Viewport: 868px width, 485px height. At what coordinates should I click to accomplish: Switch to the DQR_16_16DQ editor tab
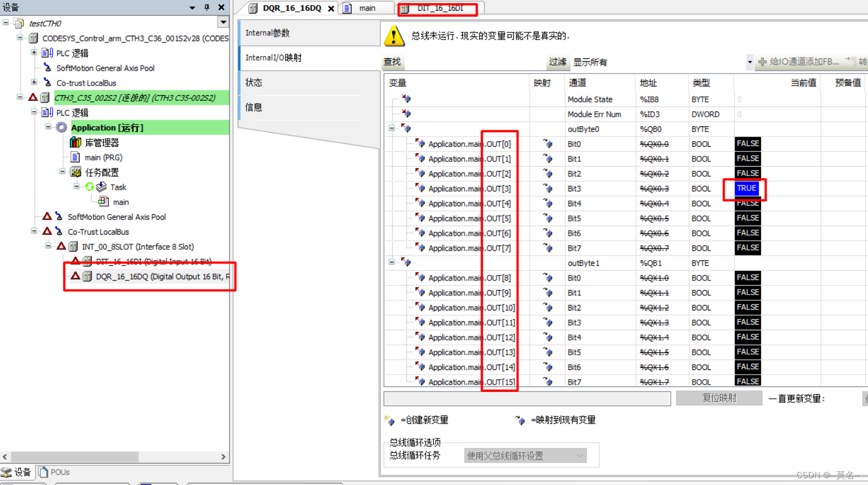tap(291, 8)
